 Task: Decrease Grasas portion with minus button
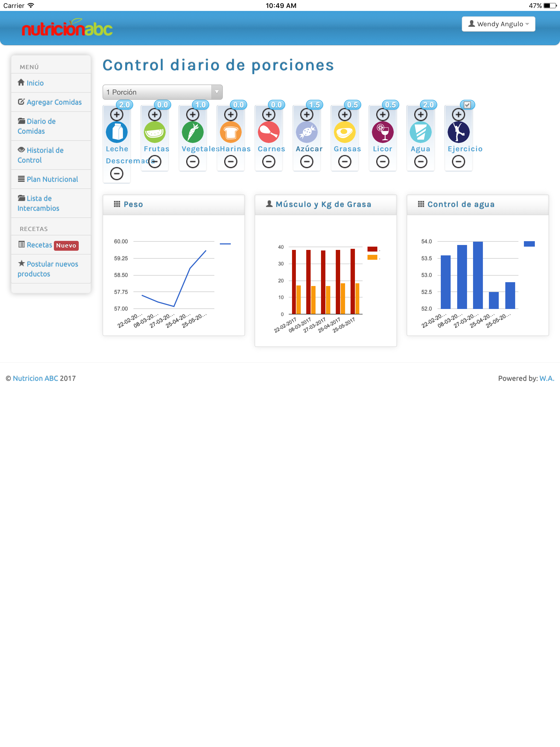[x=345, y=162]
